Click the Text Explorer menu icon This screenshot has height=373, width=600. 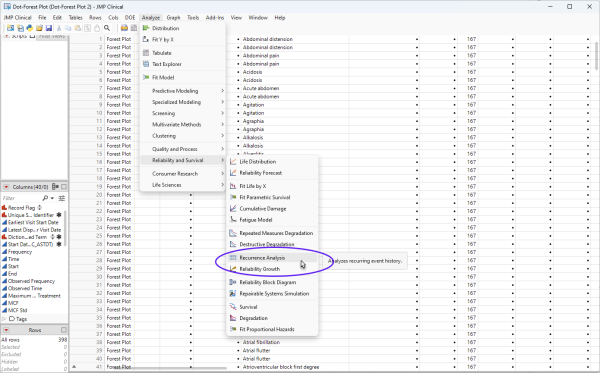(x=146, y=64)
